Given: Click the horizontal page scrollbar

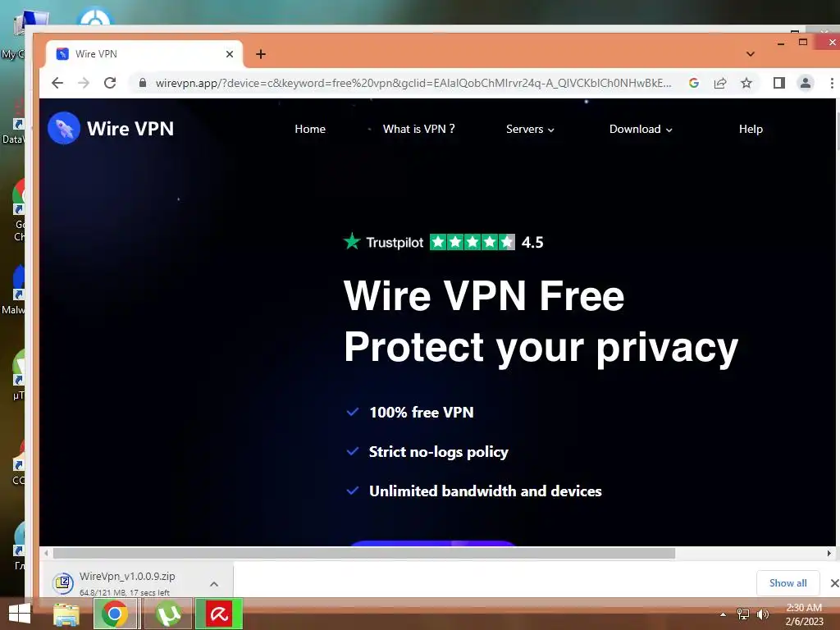Looking at the screenshot, I should [364, 553].
